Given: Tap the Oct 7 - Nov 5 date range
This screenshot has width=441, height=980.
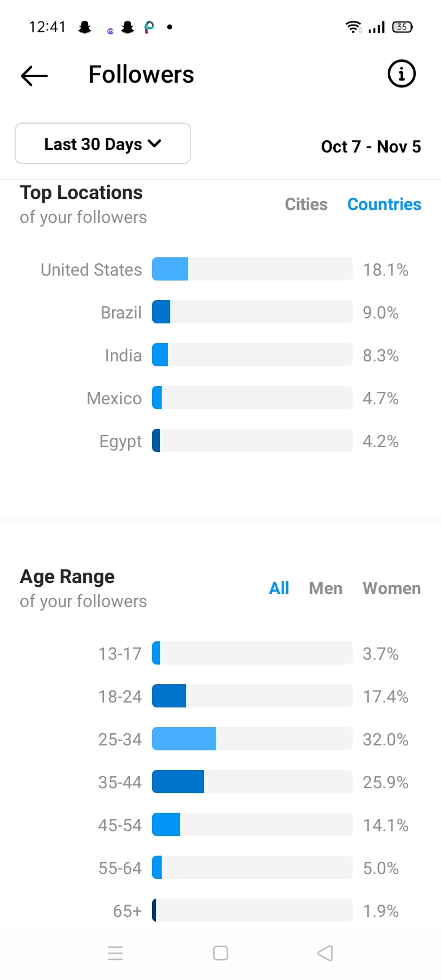Looking at the screenshot, I should (371, 146).
